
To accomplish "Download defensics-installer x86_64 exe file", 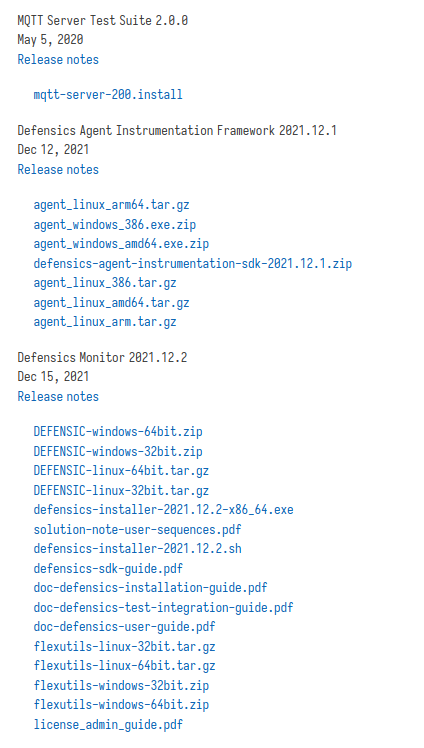I will click(163, 510).
